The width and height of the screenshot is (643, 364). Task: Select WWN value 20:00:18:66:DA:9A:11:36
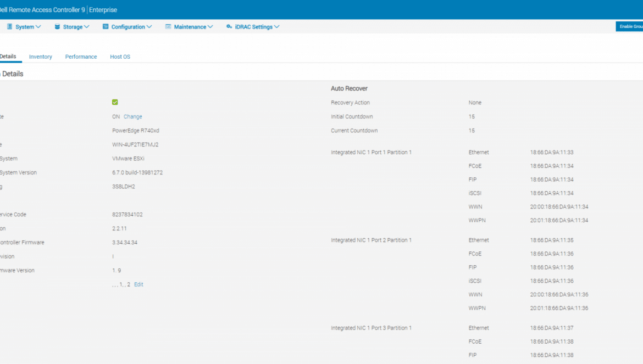pos(559,294)
